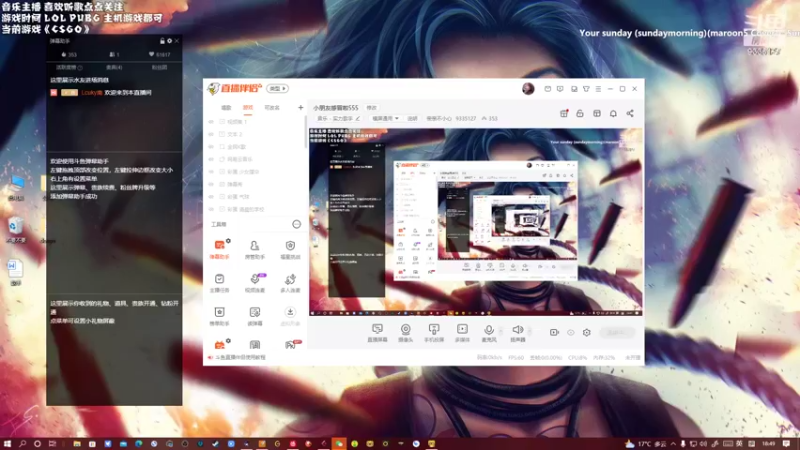
Task: Toggle visibility of 弹幕鸡 source
Action: tap(211, 184)
